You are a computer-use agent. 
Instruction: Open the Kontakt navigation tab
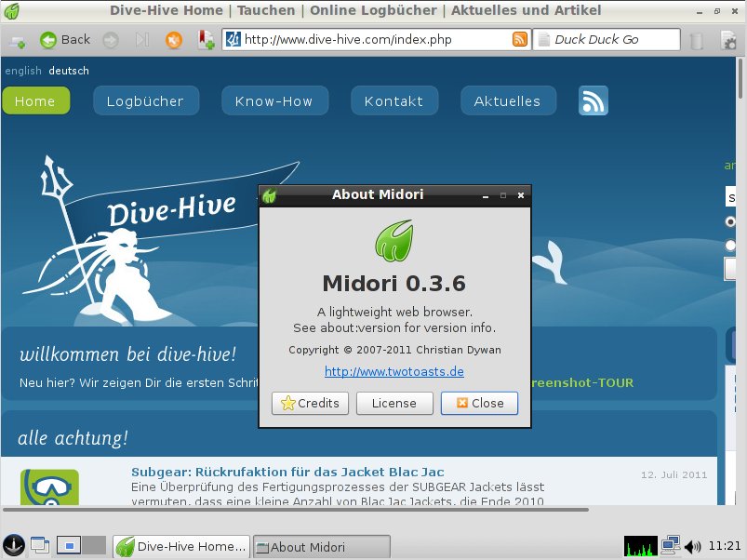tap(394, 100)
